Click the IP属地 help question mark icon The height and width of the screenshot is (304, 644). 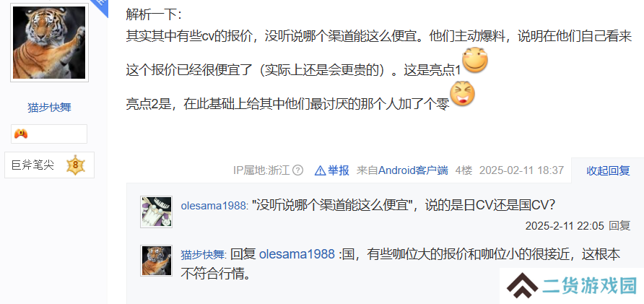pos(299,170)
